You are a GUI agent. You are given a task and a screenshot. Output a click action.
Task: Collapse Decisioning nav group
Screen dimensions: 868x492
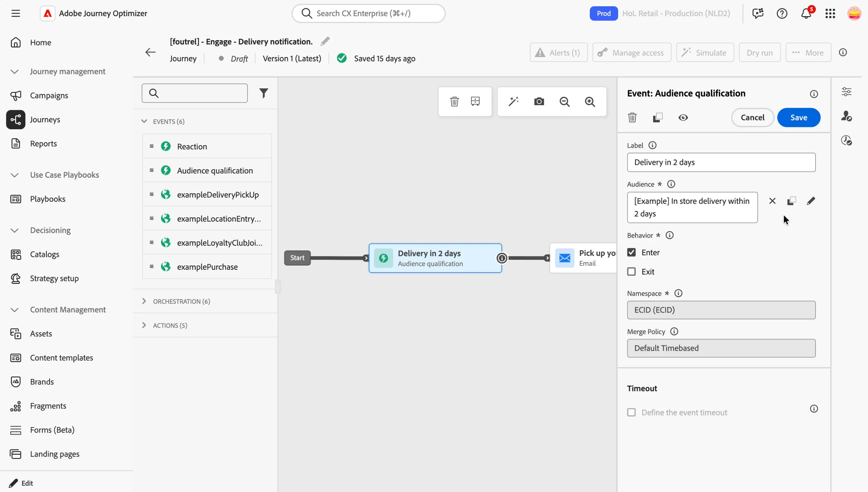(15, 231)
